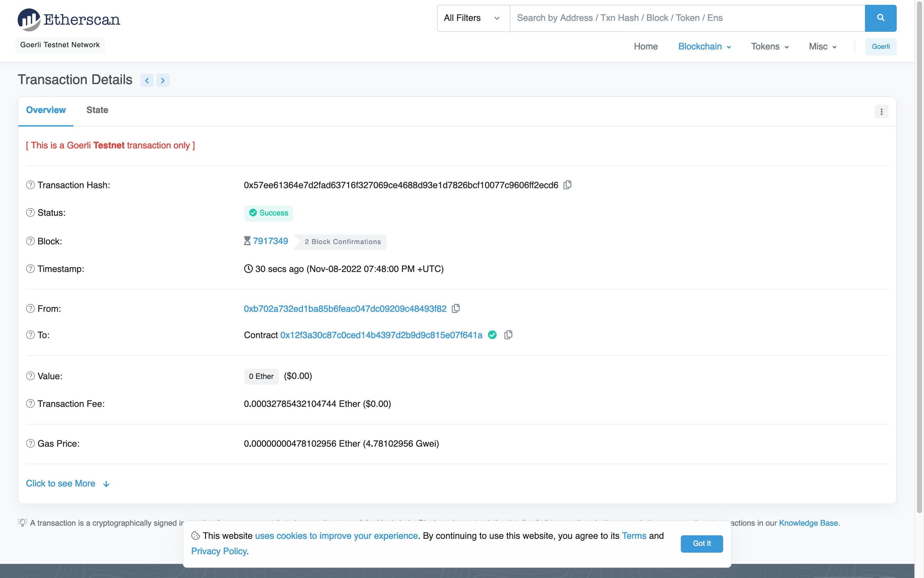This screenshot has width=924, height=578.
Task: Click the Success status badge
Action: pos(269,213)
